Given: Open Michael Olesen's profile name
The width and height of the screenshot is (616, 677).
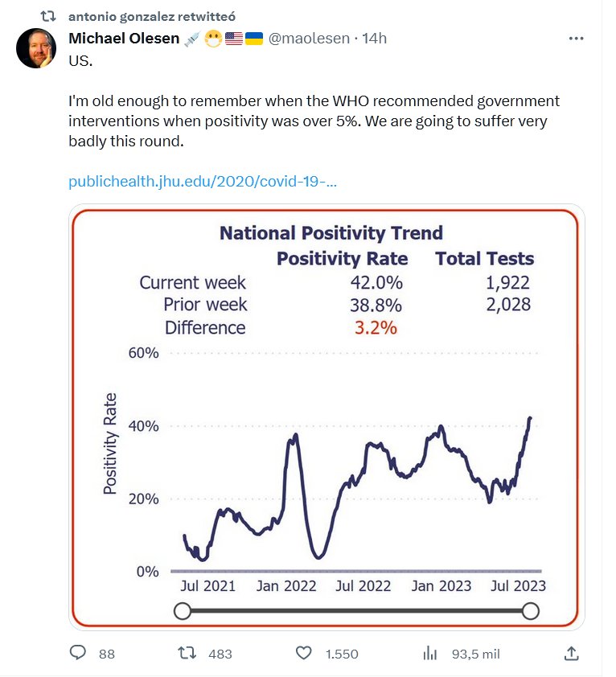Looking at the screenshot, I should [124, 39].
